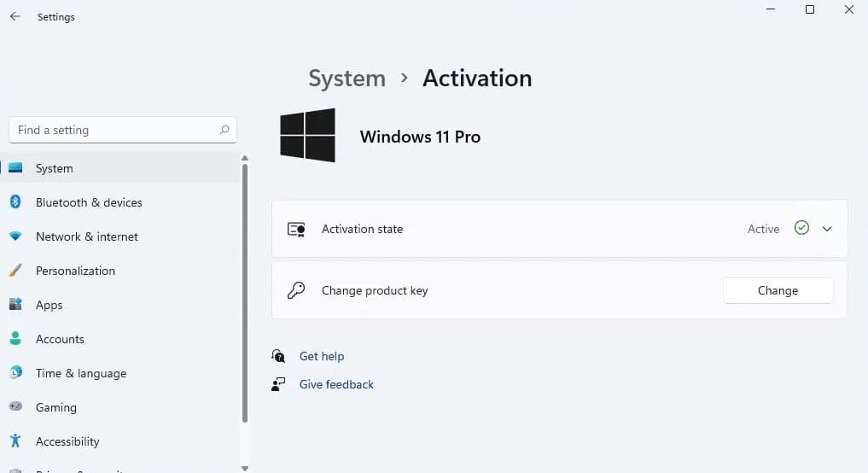Click the Time & language globe icon

15,373
